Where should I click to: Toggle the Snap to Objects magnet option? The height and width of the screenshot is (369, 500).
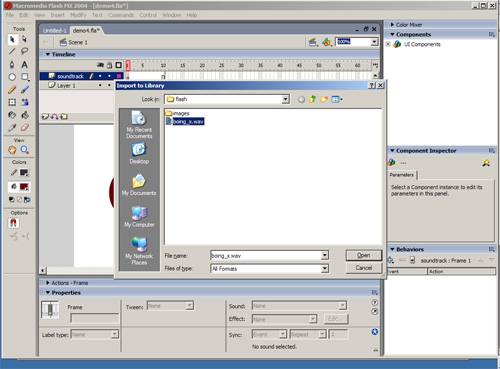13,223
